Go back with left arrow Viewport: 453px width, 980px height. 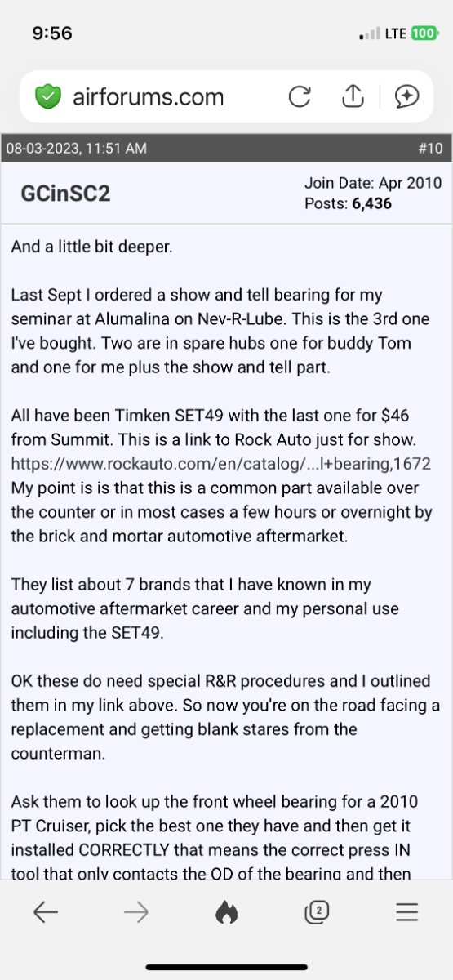[46, 913]
